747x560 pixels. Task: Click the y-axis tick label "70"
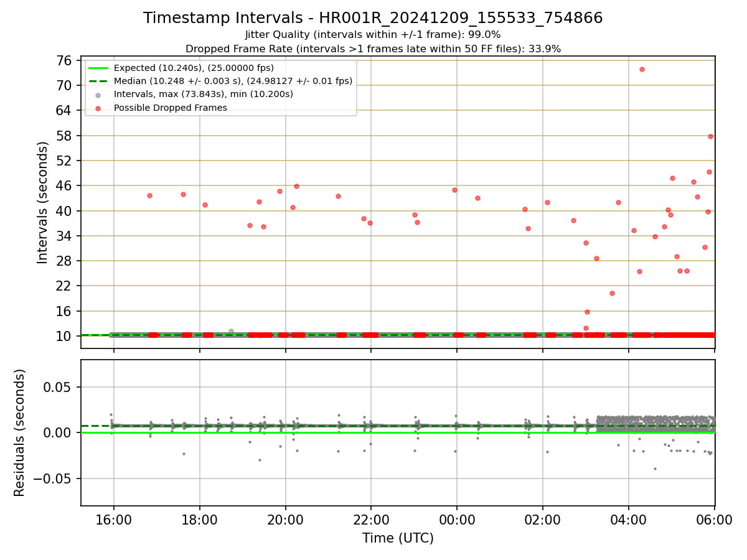[x=64, y=85]
